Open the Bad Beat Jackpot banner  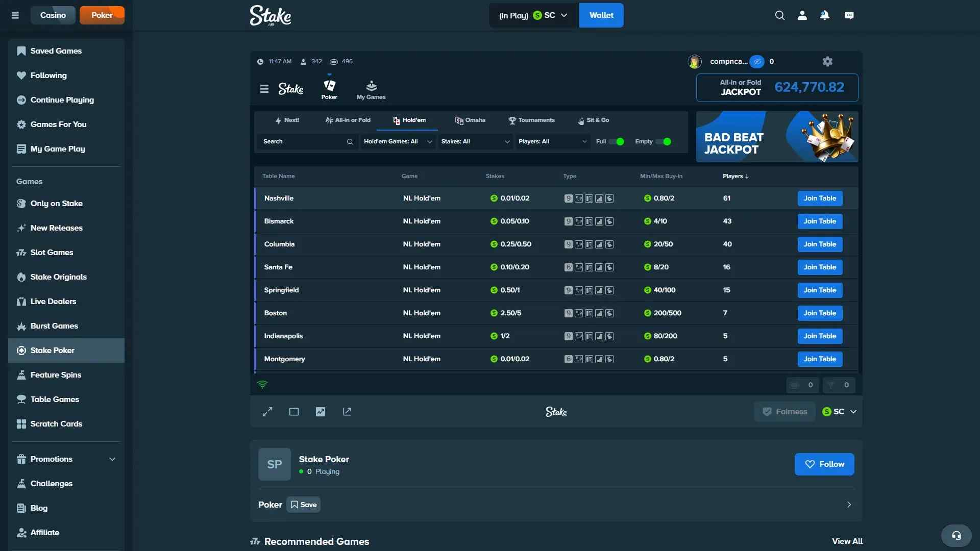click(x=777, y=137)
